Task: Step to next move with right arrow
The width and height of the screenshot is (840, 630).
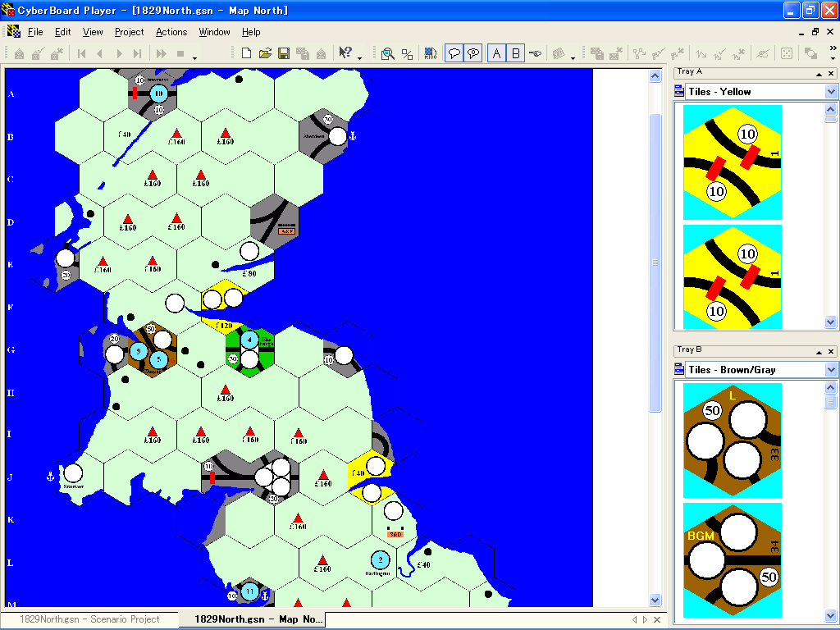Action: (119, 53)
